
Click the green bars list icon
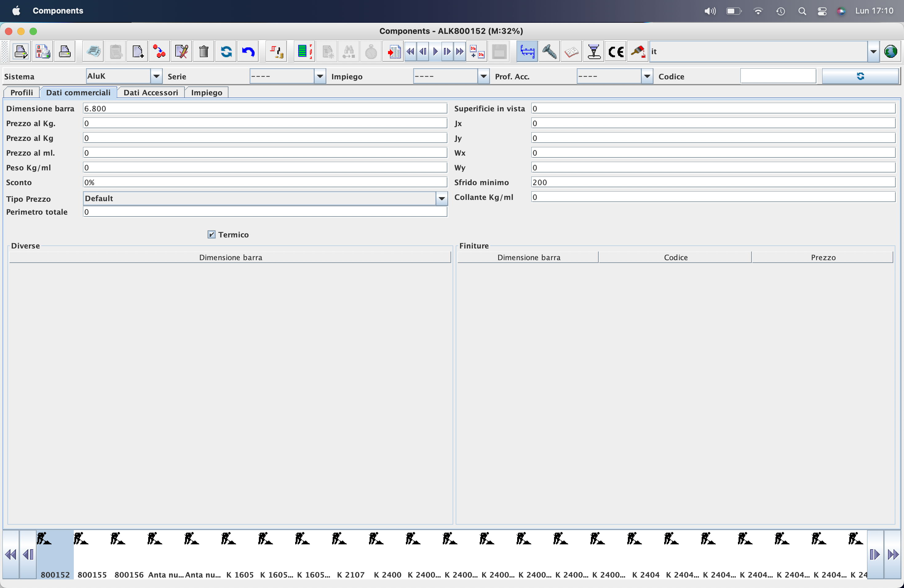click(x=305, y=51)
